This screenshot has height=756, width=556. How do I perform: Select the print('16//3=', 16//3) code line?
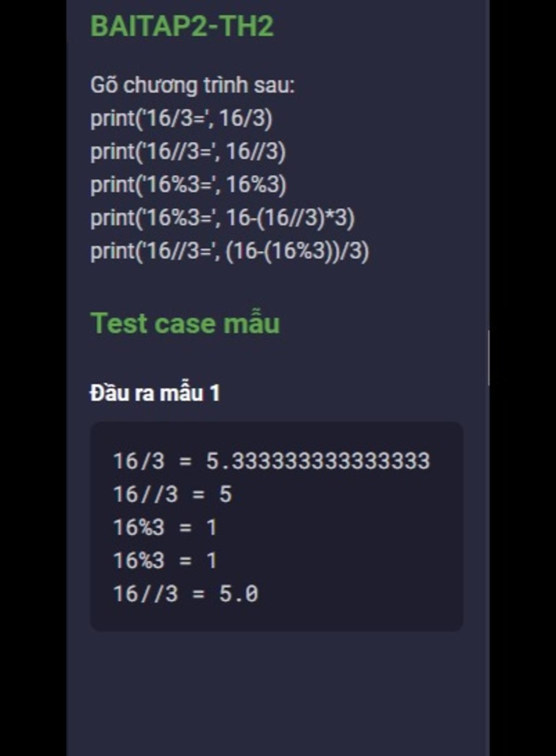pos(188,151)
